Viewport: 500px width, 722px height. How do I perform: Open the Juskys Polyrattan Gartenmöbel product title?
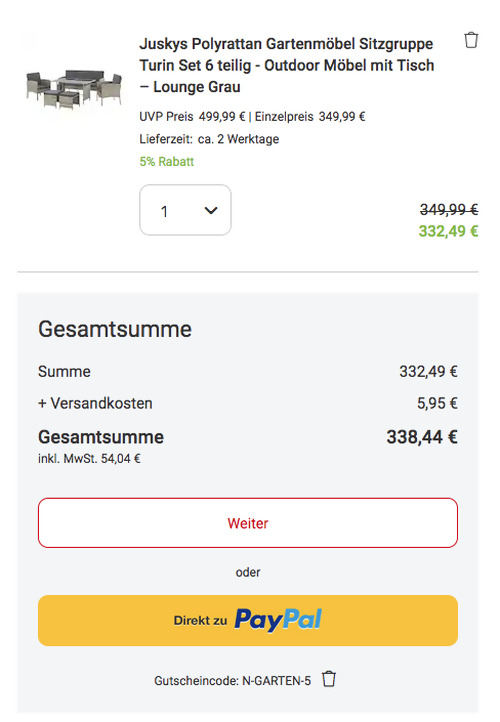click(x=286, y=65)
